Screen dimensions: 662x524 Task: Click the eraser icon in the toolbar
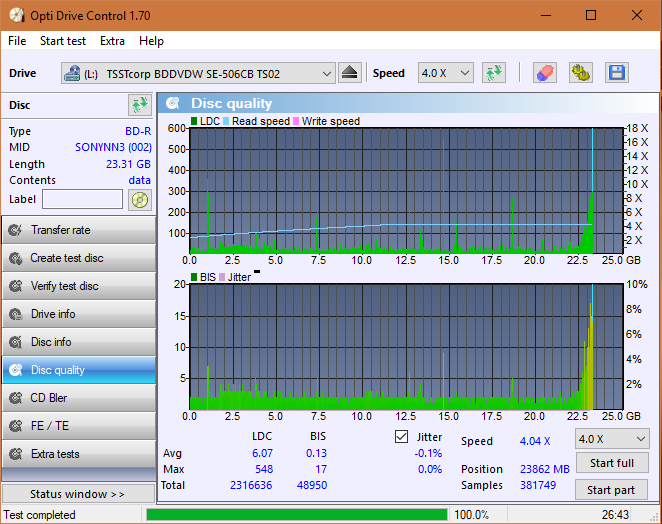point(545,73)
